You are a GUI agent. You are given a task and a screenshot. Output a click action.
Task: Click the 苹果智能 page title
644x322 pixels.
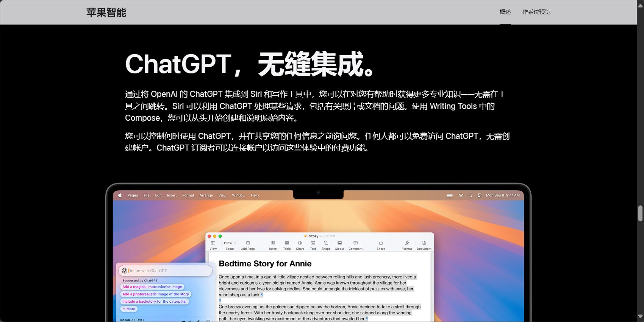[106, 12]
